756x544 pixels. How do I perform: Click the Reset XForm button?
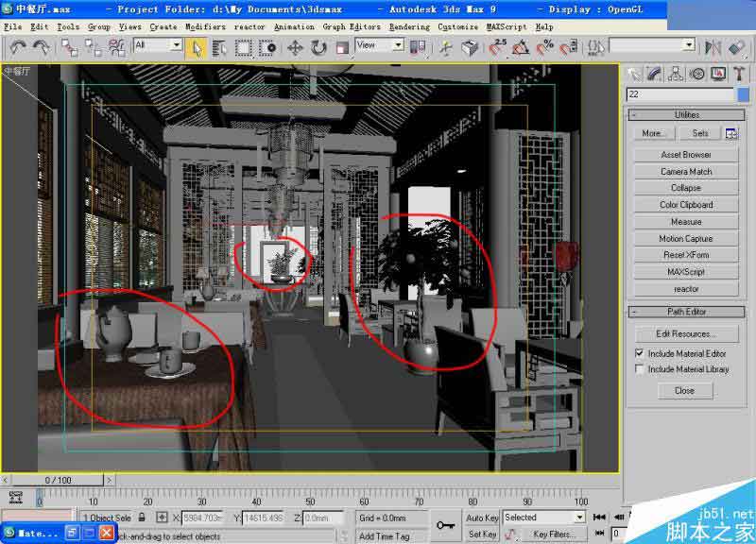(x=686, y=254)
